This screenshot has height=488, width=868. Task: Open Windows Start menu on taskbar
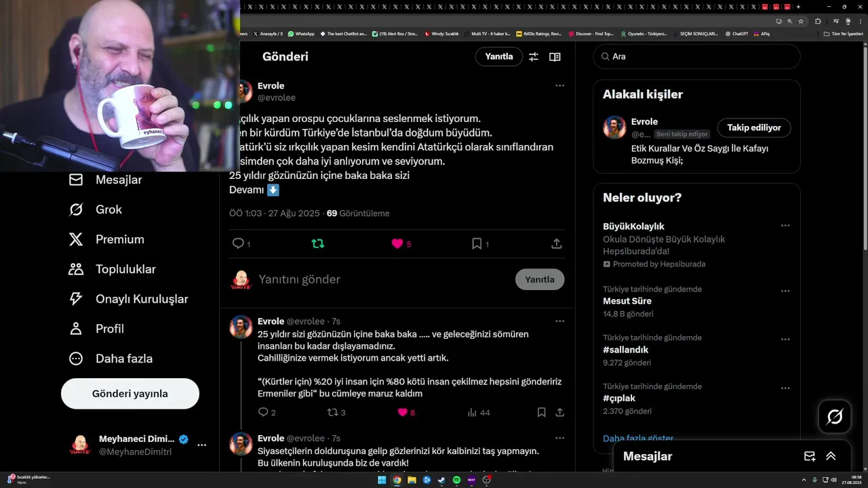382,480
